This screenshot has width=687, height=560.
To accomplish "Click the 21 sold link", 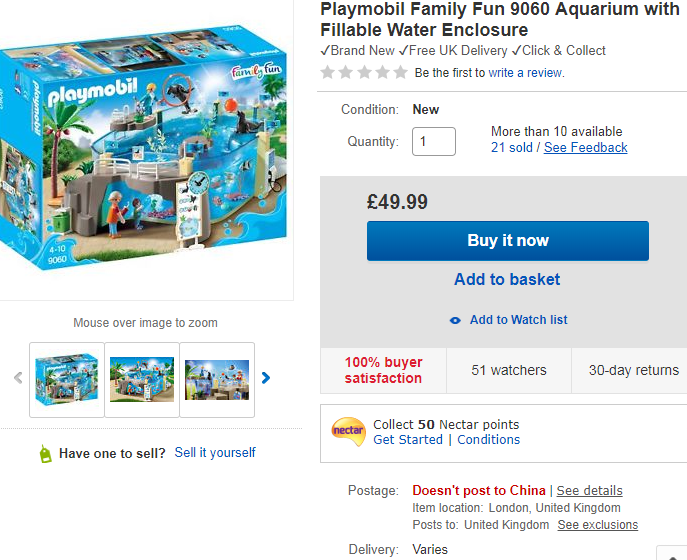I will 512,148.
